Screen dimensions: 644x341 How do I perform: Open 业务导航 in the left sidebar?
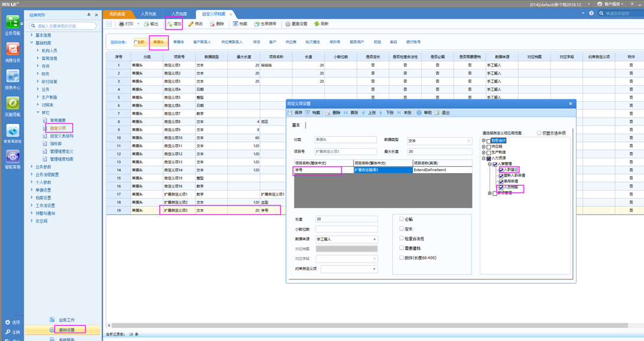[x=12, y=25]
